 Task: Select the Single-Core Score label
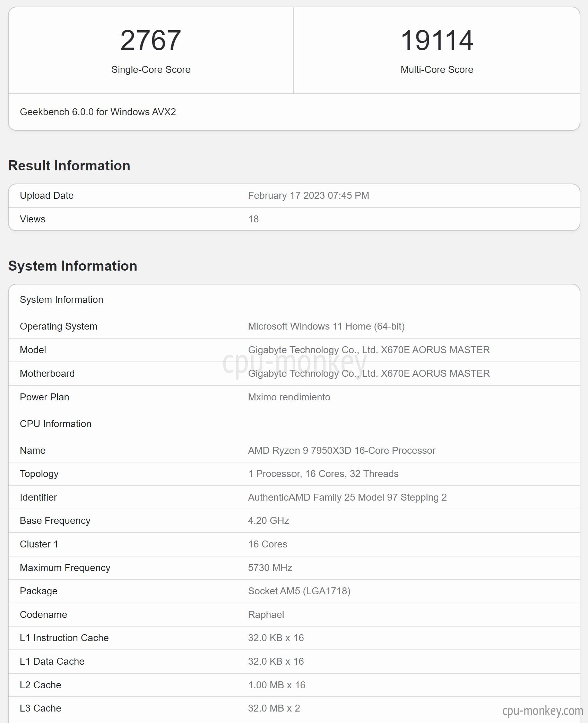[x=151, y=70]
